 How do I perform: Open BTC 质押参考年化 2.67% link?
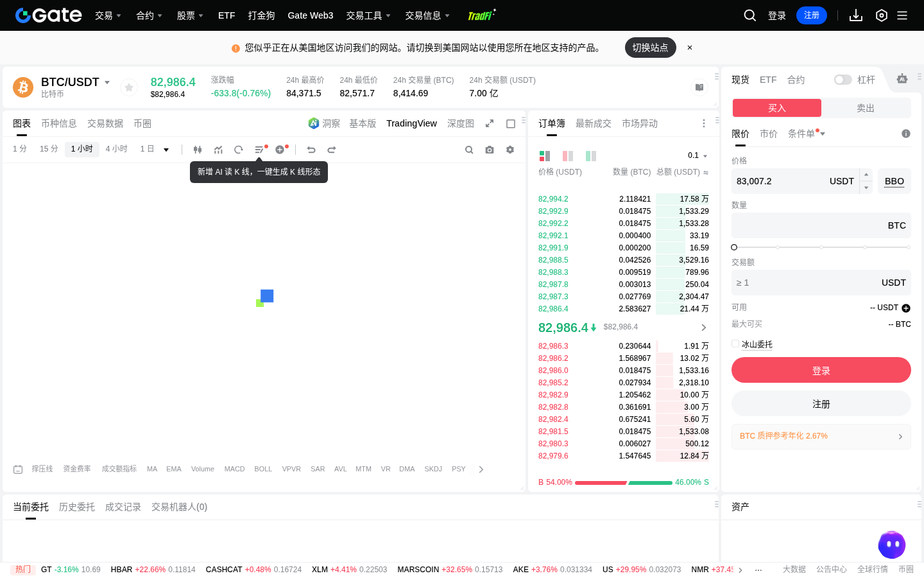click(x=821, y=436)
